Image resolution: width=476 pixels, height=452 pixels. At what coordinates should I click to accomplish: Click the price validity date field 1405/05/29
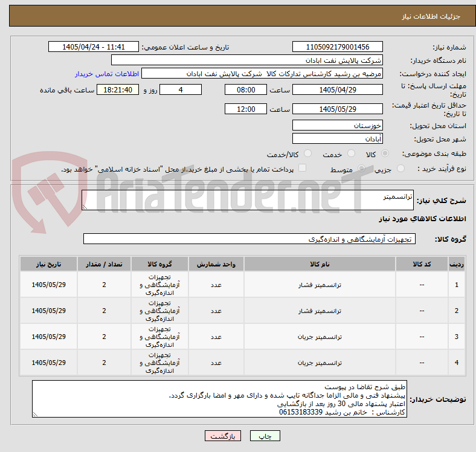click(337, 109)
